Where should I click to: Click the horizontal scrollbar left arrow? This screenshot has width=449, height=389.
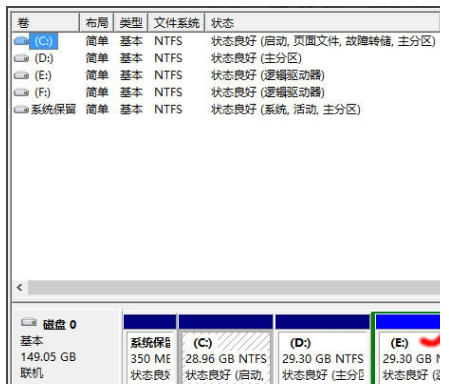(20, 287)
